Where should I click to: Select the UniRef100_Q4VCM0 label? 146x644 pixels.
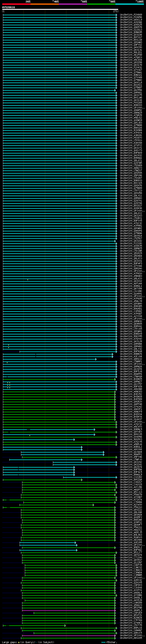coord(131,48)
